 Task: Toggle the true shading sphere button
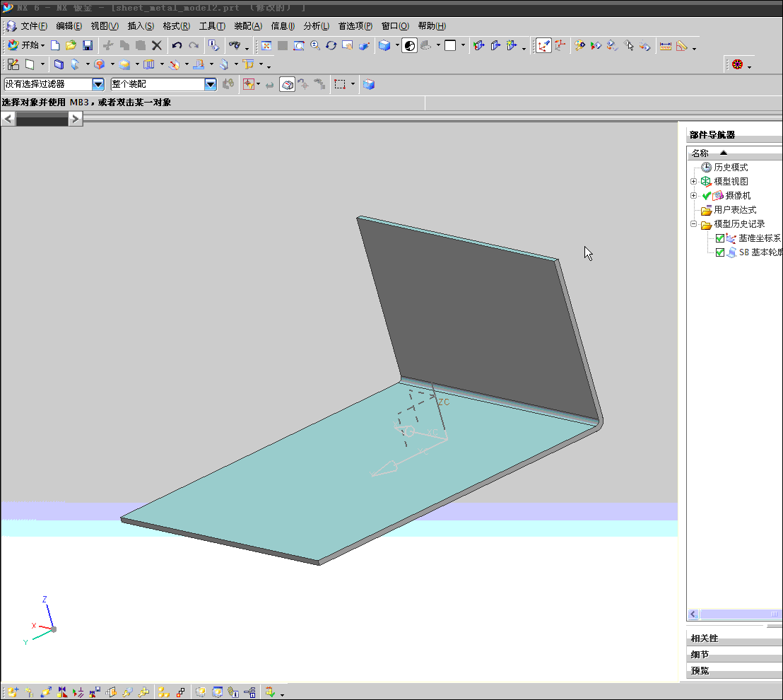pyautogui.click(x=409, y=46)
